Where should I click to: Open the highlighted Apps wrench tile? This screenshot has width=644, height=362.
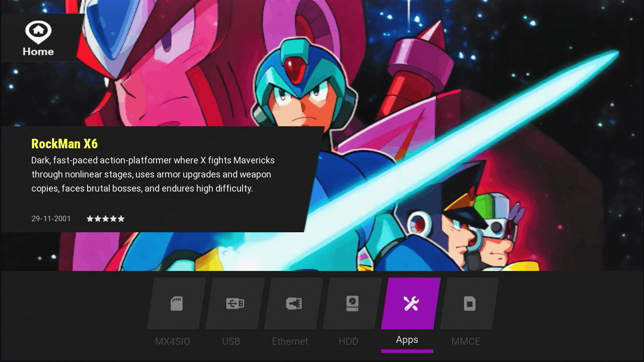click(x=411, y=304)
